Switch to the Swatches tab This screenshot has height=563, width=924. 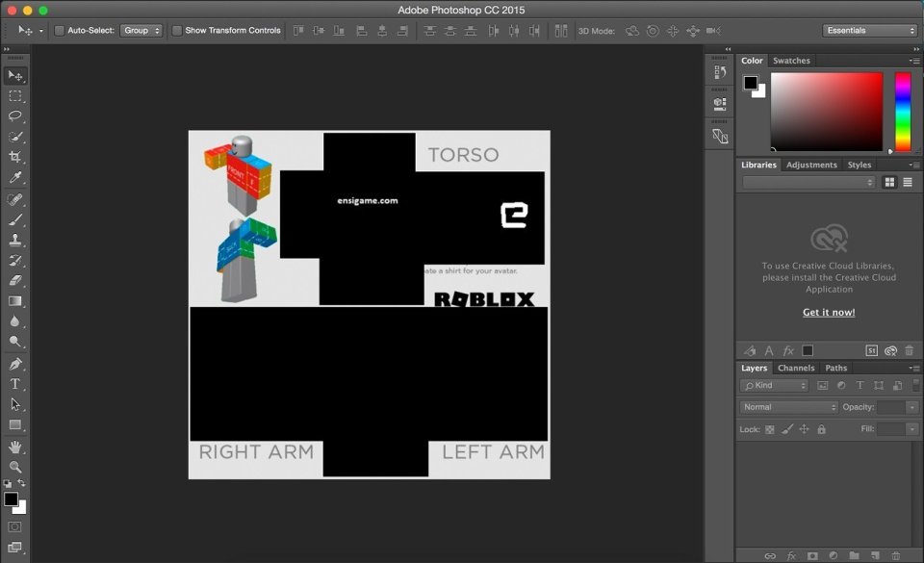click(791, 61)
